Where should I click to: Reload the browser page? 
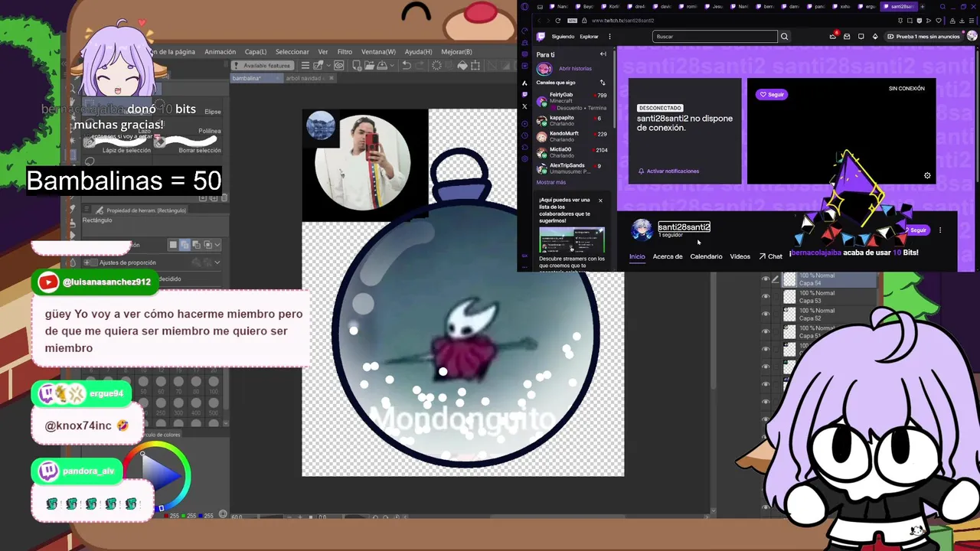click(x=557, y=21)
